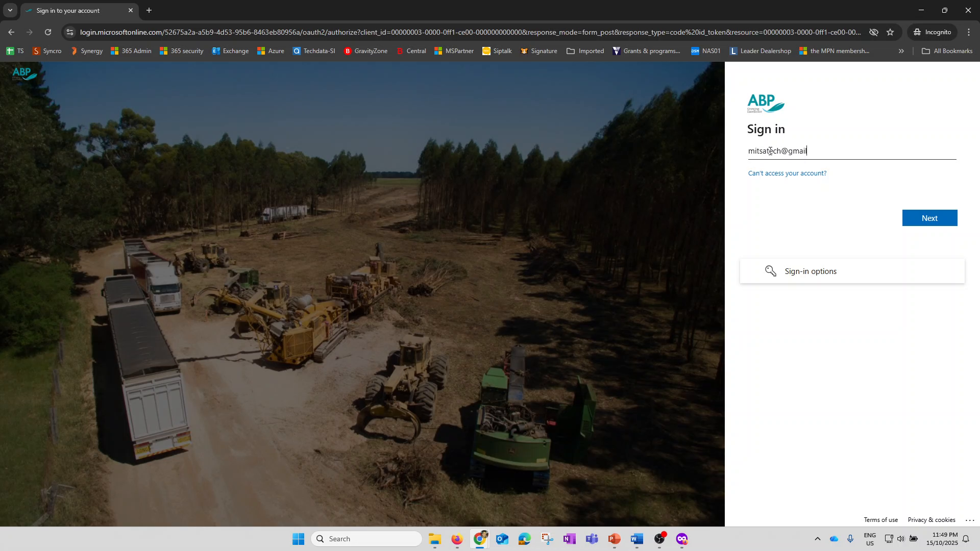
Task: Expand the bookmarks overflow chevron
Action: 901,51
